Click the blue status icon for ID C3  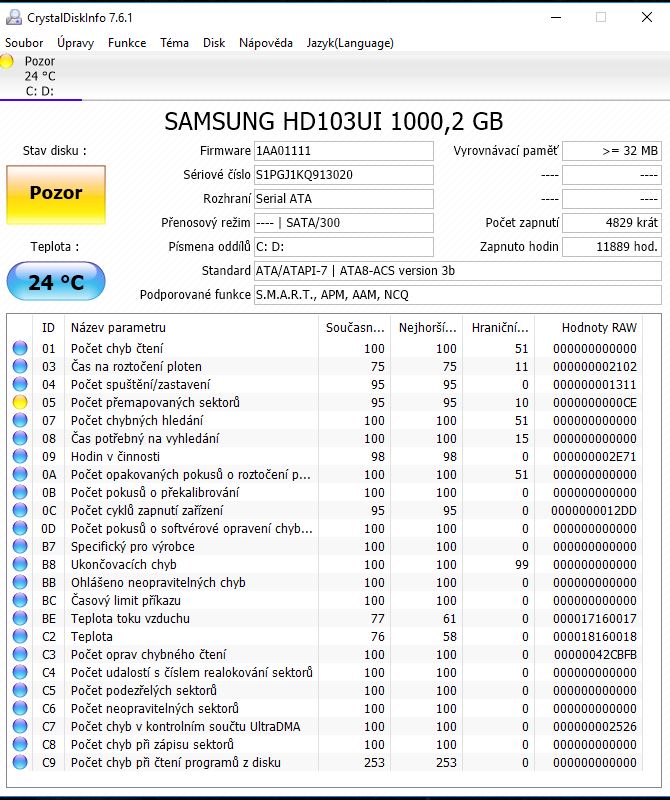pyautogui.click(x=20, y=654)
